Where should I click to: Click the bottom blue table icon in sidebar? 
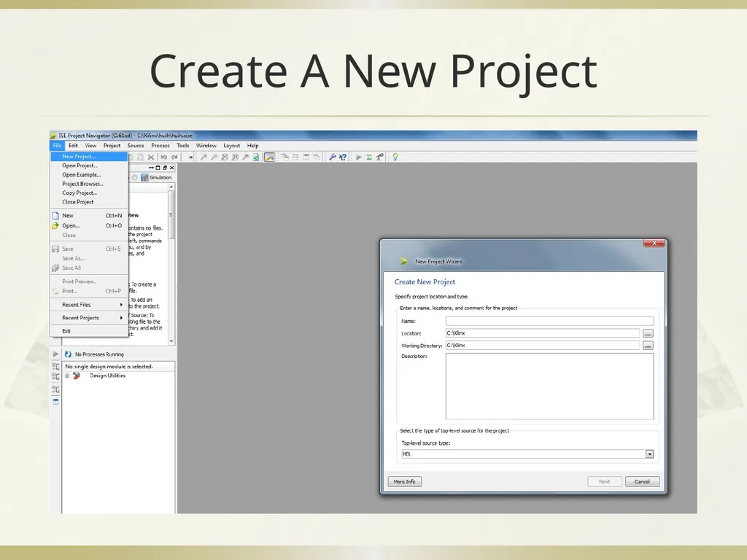(x=55, y=402)
